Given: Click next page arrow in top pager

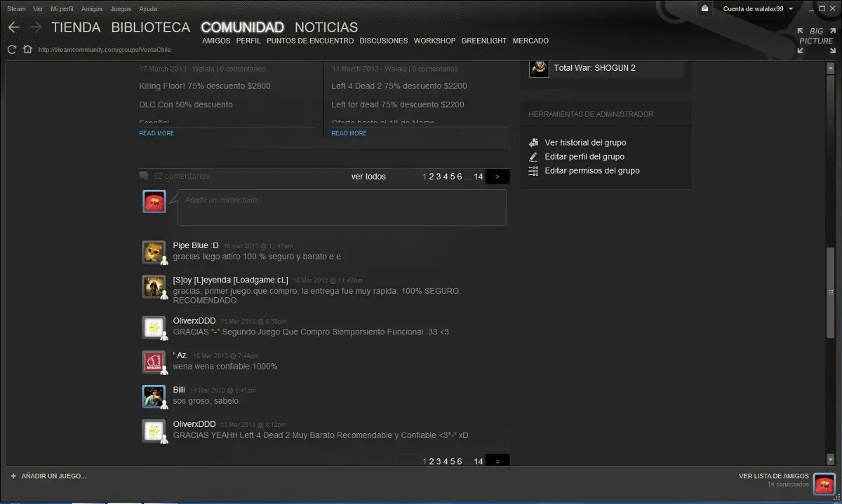Looking at the screenshot, I should tap(497, 177).
